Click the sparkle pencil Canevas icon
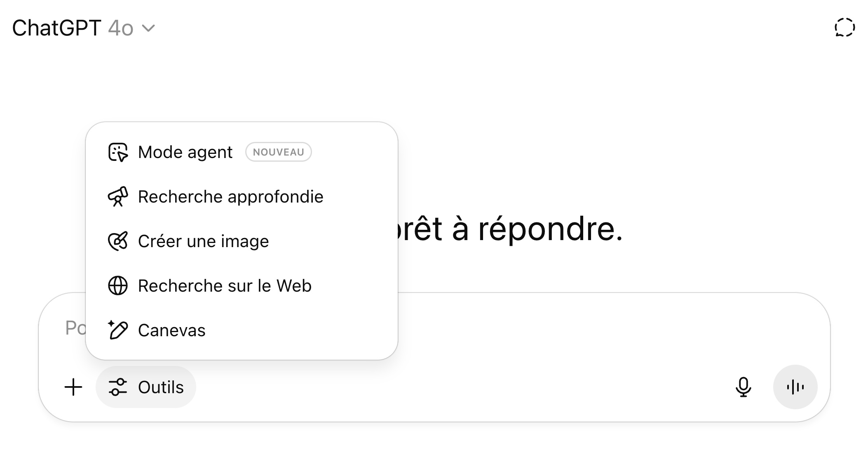 tap(118, 330)
